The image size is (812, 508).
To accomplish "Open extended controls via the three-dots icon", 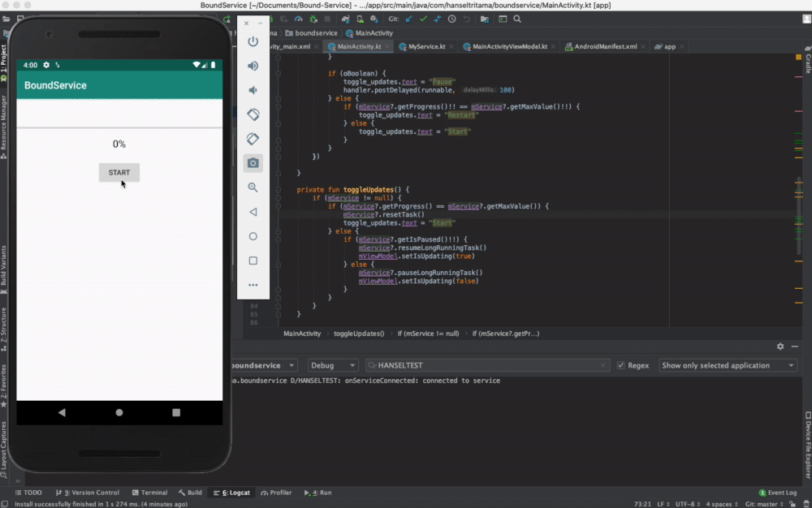I will pyautogui.click(x=253, y=285).
